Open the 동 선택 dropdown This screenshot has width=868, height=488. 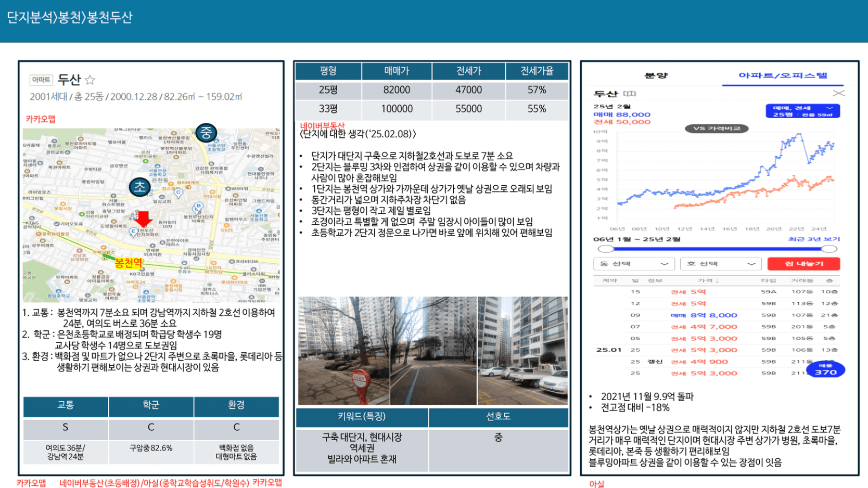click(634, 264)
